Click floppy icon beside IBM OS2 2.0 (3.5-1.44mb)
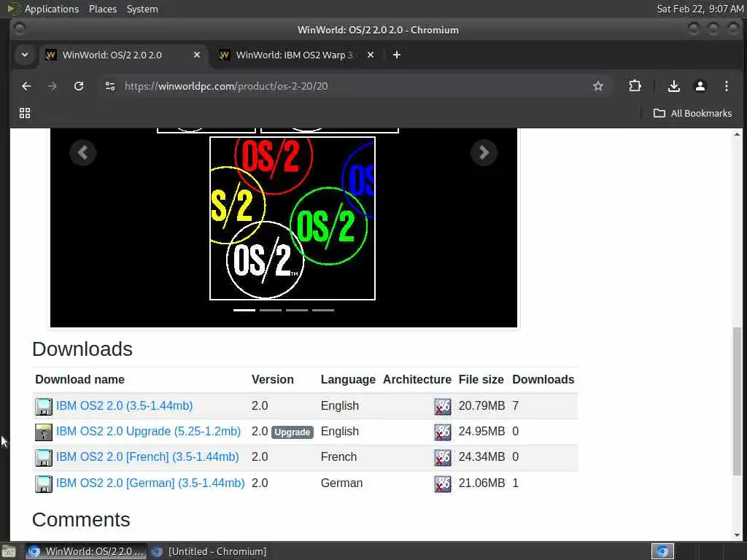This screenshot has height=560, width=747. 43,407
